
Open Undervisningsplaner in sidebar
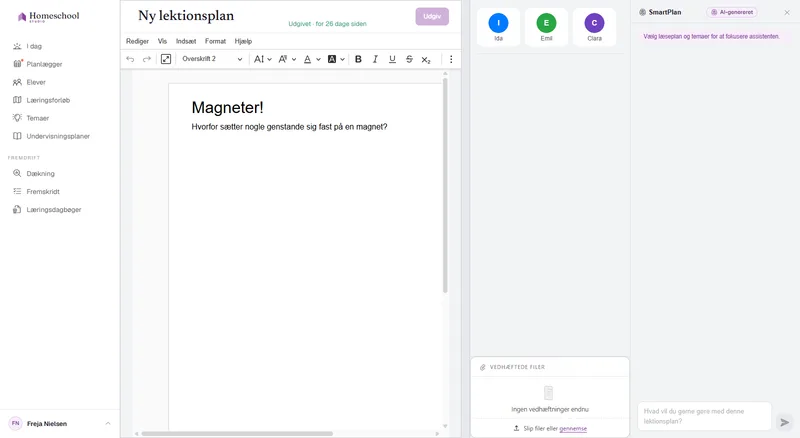(60, 136)
